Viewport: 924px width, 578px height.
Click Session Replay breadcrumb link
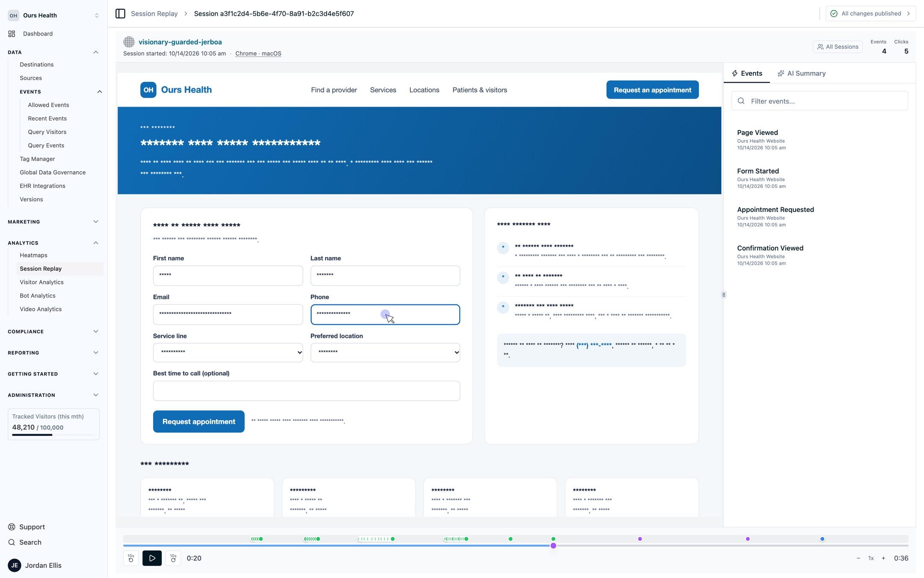154,14
